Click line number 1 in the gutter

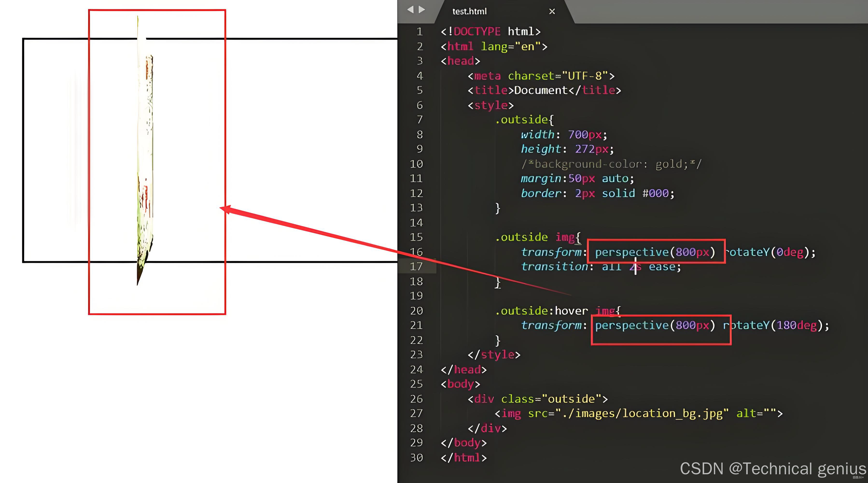pos(420,32)
